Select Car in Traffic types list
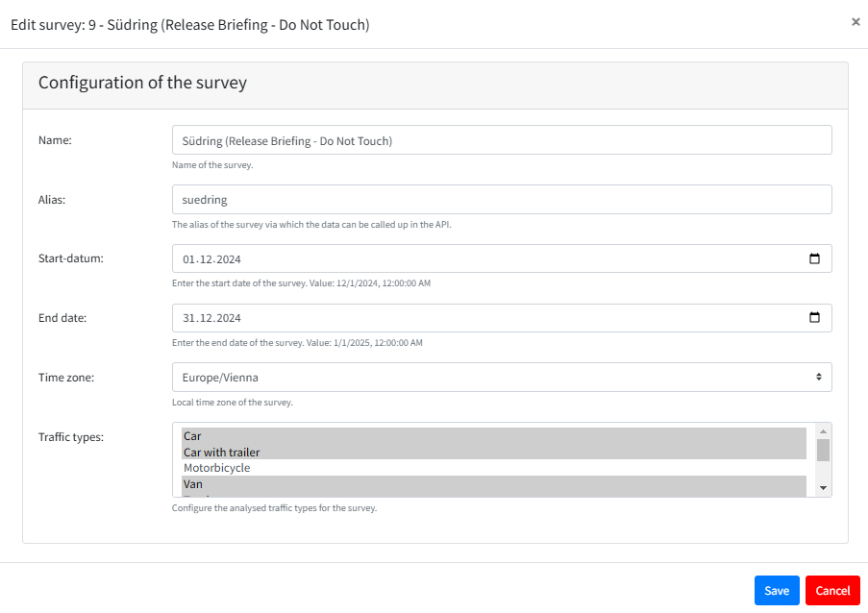Screen dimensions: 868x613 (494, 436)
